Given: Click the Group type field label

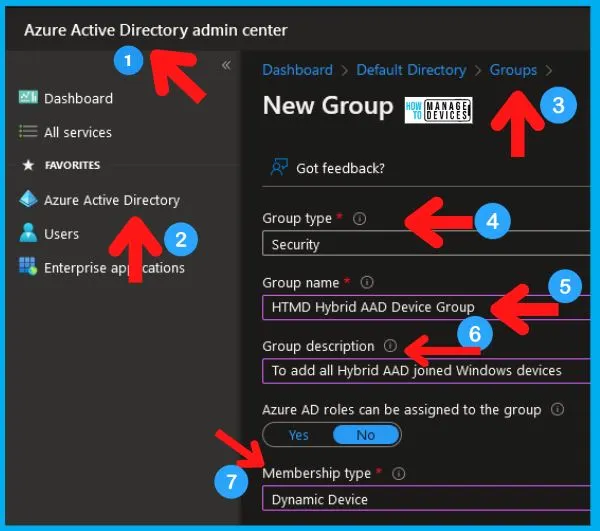Looking at the screenshot, I should (x=297, y=219).
